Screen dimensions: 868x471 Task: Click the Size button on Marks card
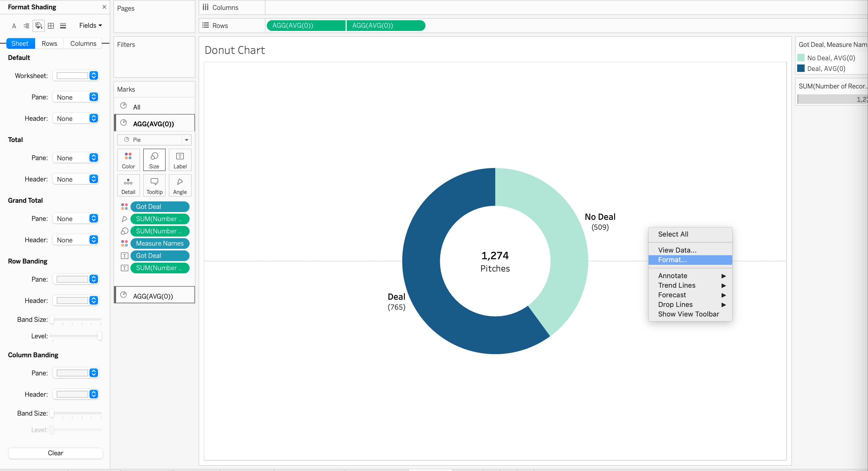[154, 160]
